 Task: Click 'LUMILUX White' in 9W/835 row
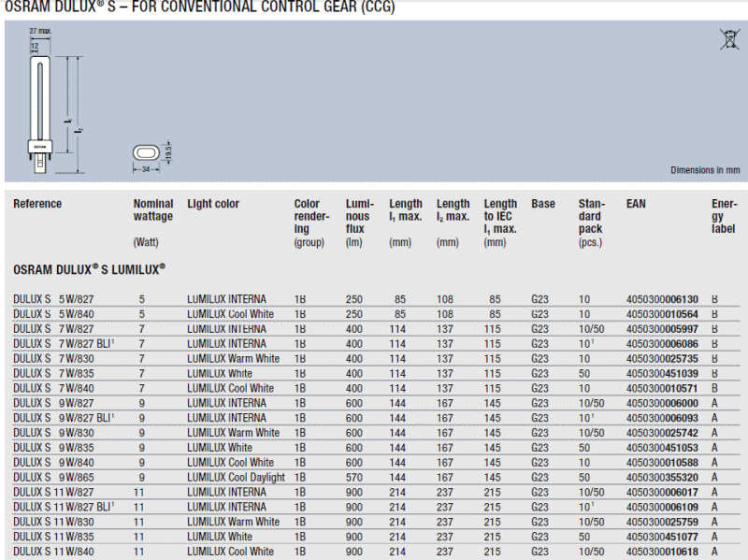(x=220, y=448)
